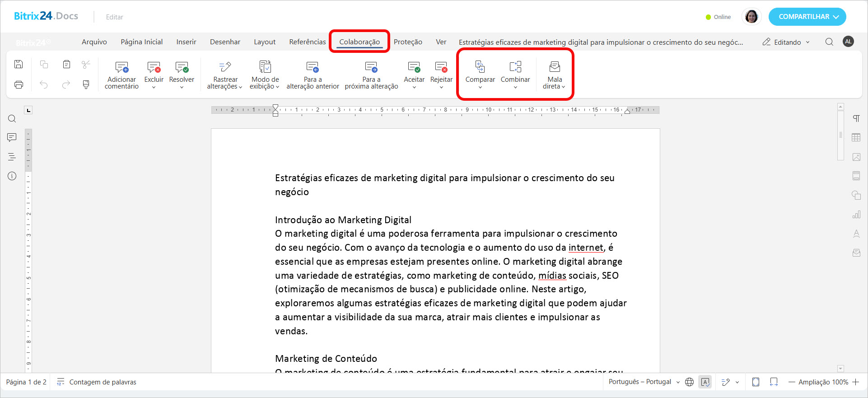The image size is (868, 398).
Task: Click the Para a próxima alteração icon
Action: click(371, 68)
